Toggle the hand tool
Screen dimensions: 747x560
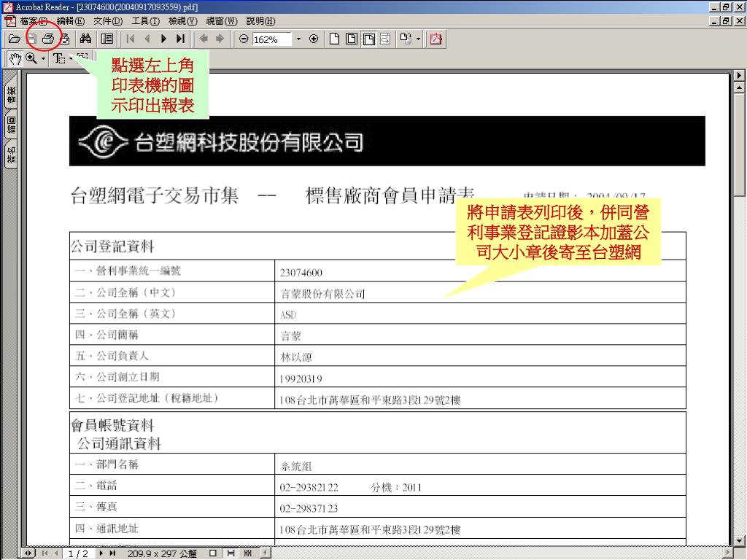click(x=15, y=58)
